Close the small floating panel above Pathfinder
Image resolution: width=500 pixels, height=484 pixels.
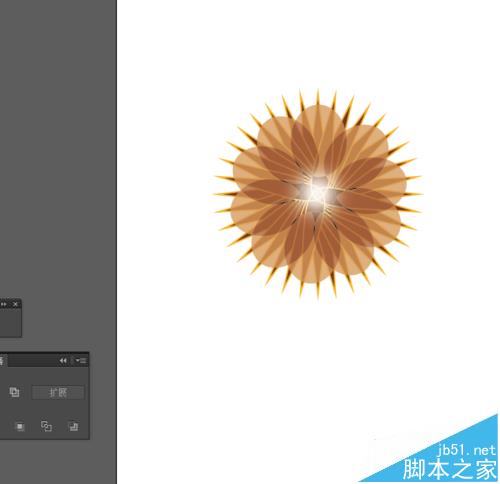click(15, 304)
